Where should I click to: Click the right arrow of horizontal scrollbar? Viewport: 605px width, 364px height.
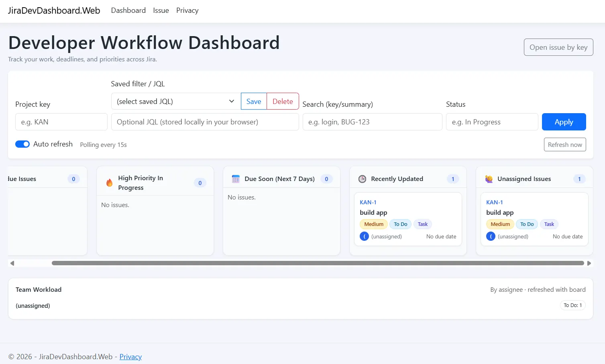[x=589, y=263]
